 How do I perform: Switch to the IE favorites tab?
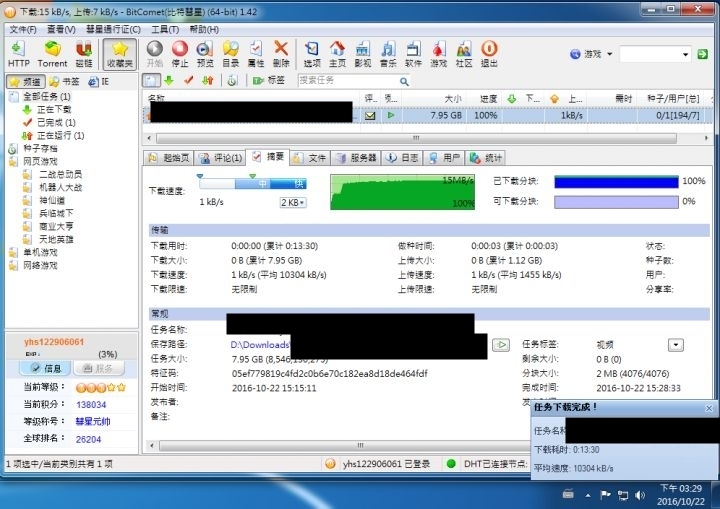tap(99, 82)
